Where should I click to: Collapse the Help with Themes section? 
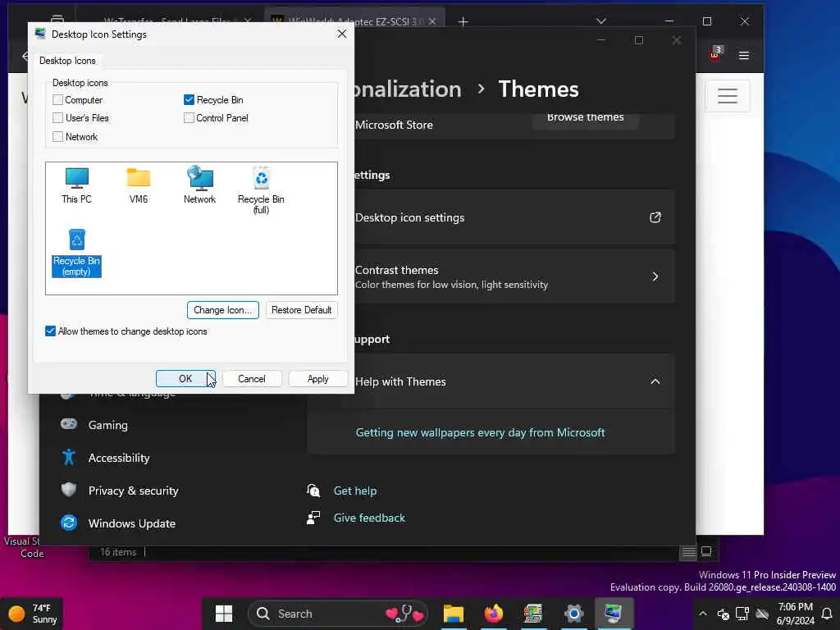point(655,381)
